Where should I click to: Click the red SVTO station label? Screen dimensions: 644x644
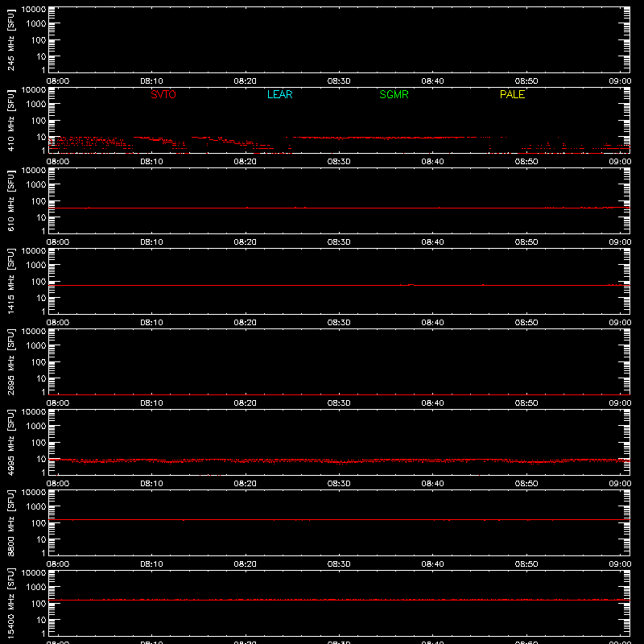click(x=163, y=94)
